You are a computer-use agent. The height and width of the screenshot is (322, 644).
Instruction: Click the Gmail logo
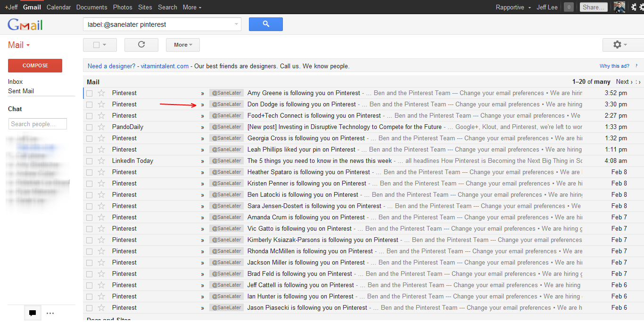click(x=25, y=25)
